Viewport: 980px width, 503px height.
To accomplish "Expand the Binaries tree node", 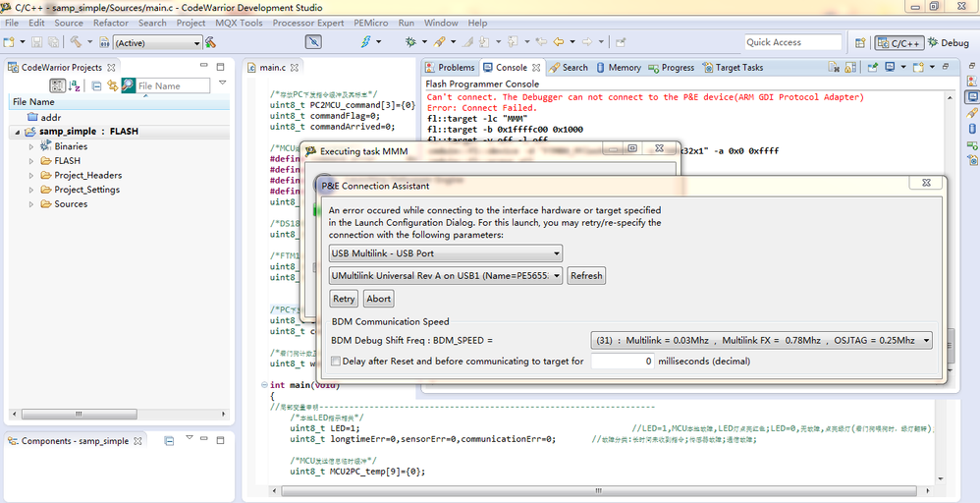I will pos(31,146).
